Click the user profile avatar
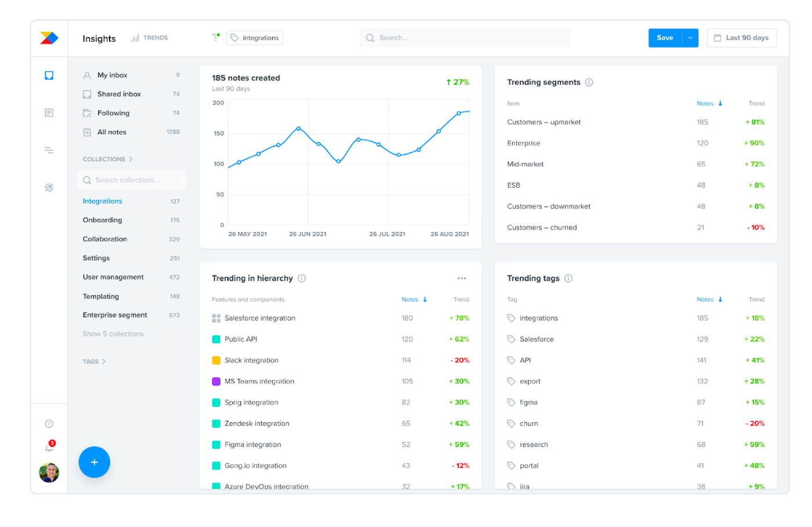This screenshot has height=527, width=812. [49, 473]
